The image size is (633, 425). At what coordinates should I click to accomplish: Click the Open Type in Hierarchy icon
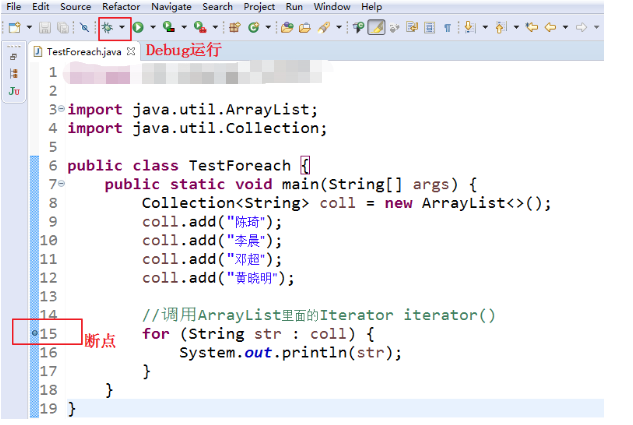pyautogui.click(x=358, y=27)
